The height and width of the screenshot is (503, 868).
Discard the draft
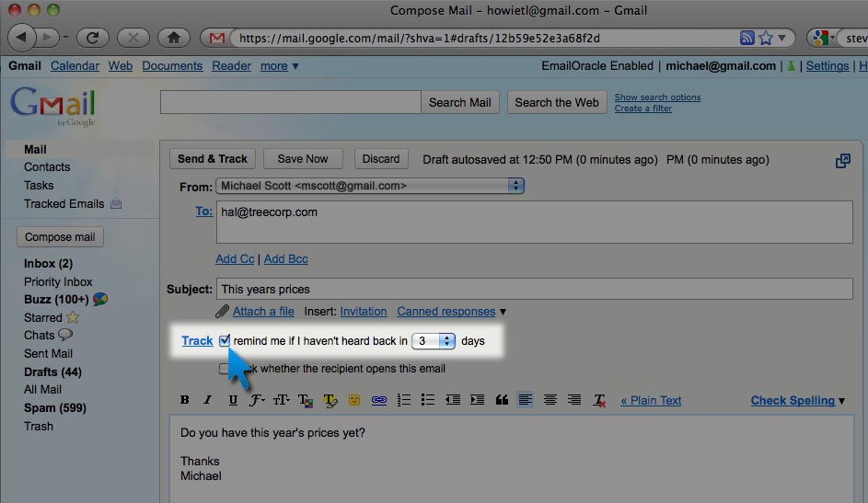pyautogui.click(x=381, y=159)
